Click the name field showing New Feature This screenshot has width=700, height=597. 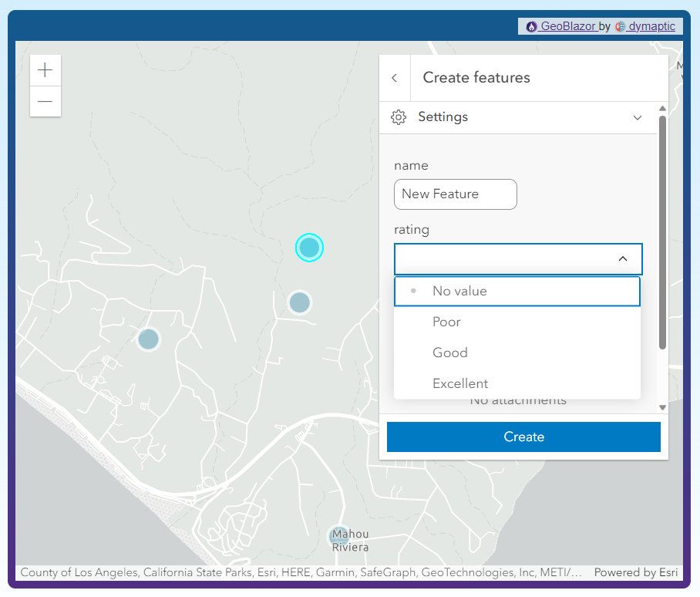tap(455, 194)
